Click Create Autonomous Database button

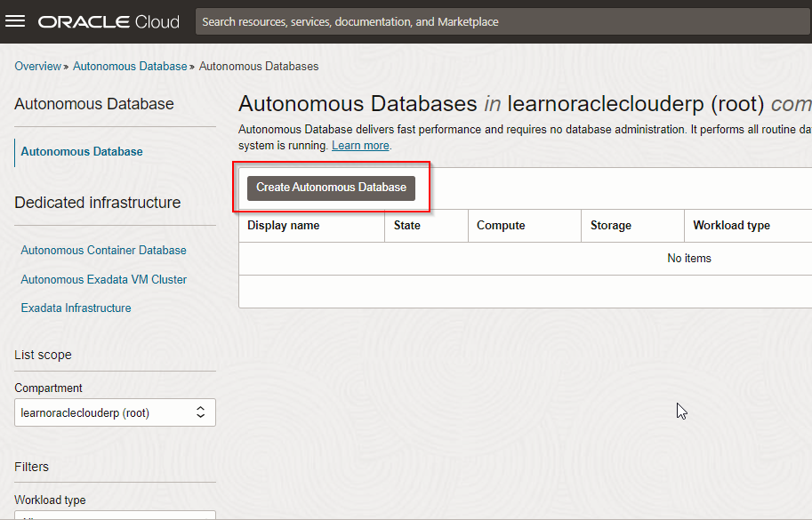[x=331, y=188]
